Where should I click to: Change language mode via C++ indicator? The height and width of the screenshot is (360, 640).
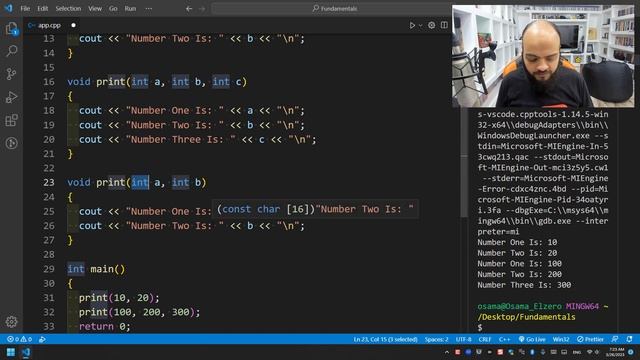(x=504, y=339)
